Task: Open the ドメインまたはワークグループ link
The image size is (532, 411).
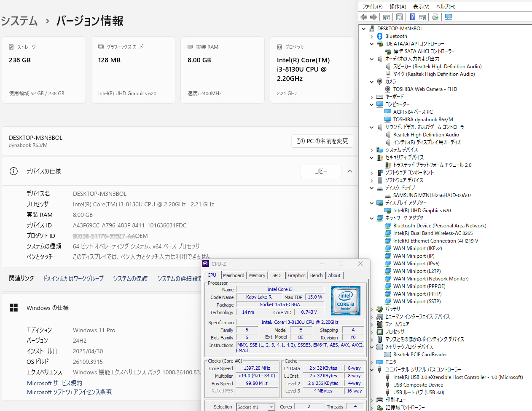Action: tap(73, 278)
